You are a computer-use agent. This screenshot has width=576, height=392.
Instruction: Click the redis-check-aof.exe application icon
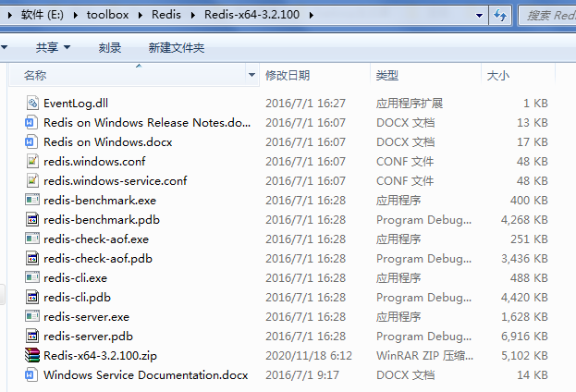coord(32,239)
